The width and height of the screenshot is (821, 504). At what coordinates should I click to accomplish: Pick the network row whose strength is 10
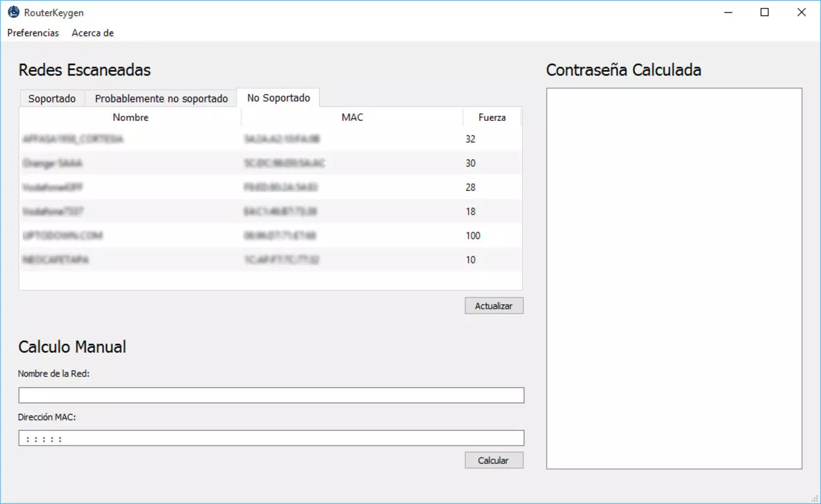271,260
